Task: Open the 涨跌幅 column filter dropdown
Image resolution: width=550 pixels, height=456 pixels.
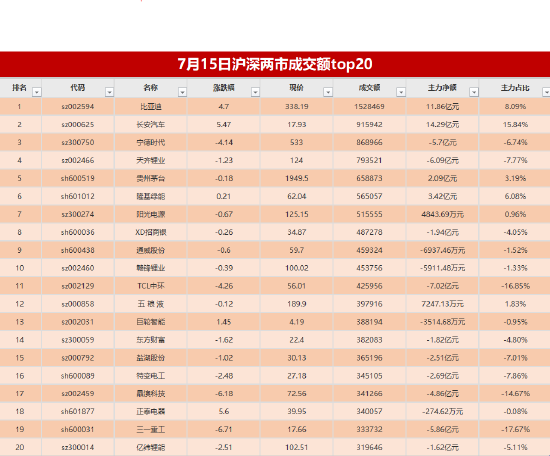Action: click(x=255, y=92)
